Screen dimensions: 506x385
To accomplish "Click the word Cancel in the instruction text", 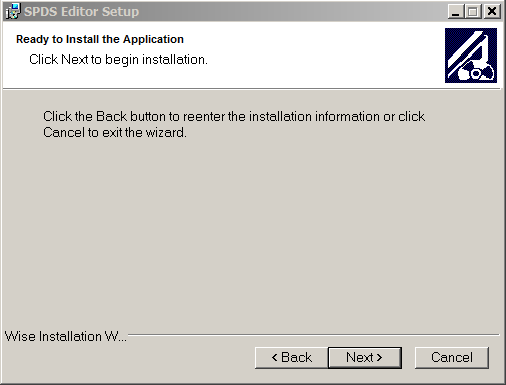I will (x=64, y=133).
